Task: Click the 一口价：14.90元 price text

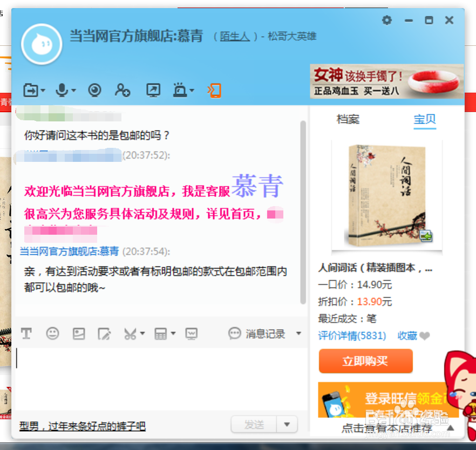Action: (x=355, y=285)
